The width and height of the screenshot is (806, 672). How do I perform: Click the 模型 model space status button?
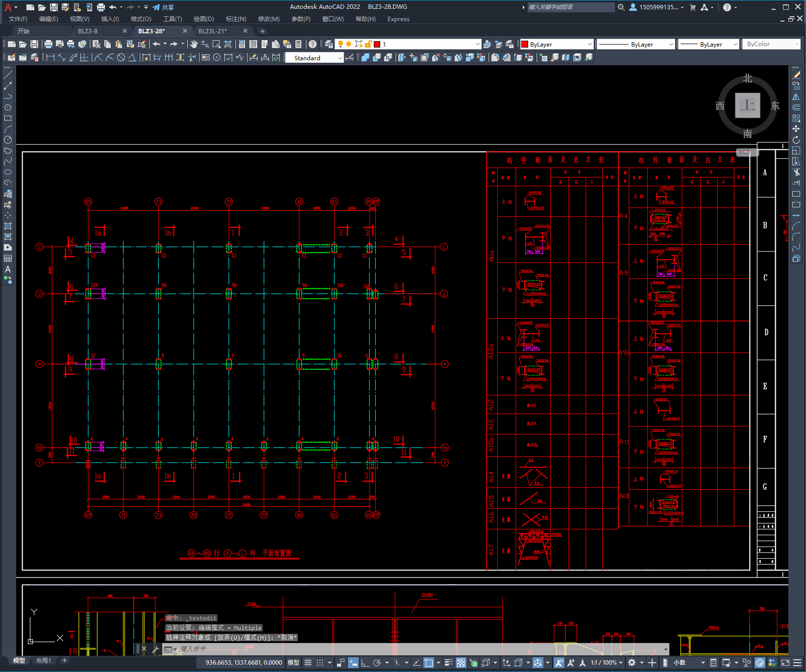[293, 663]
